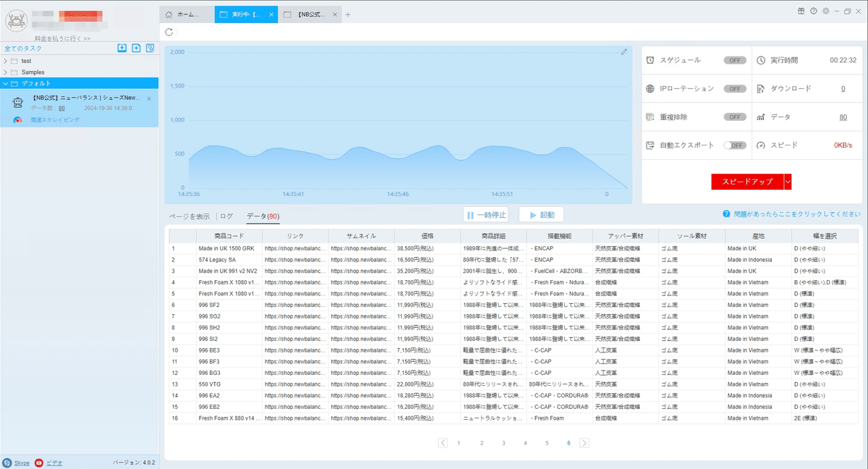The image size is (868, 469).
Task: Click the download count 0 link
Action: (843, 88)
